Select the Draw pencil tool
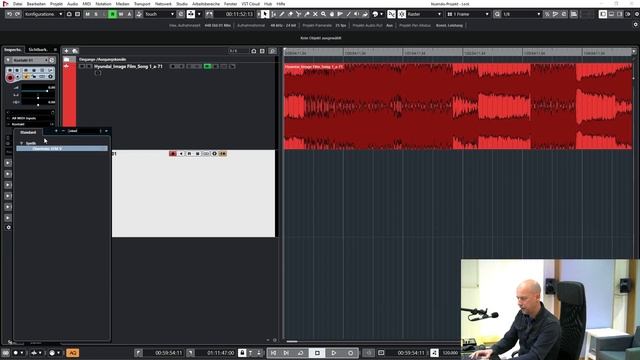The width and height of the screenshot is (640, 360). click(x=282, y=14)
